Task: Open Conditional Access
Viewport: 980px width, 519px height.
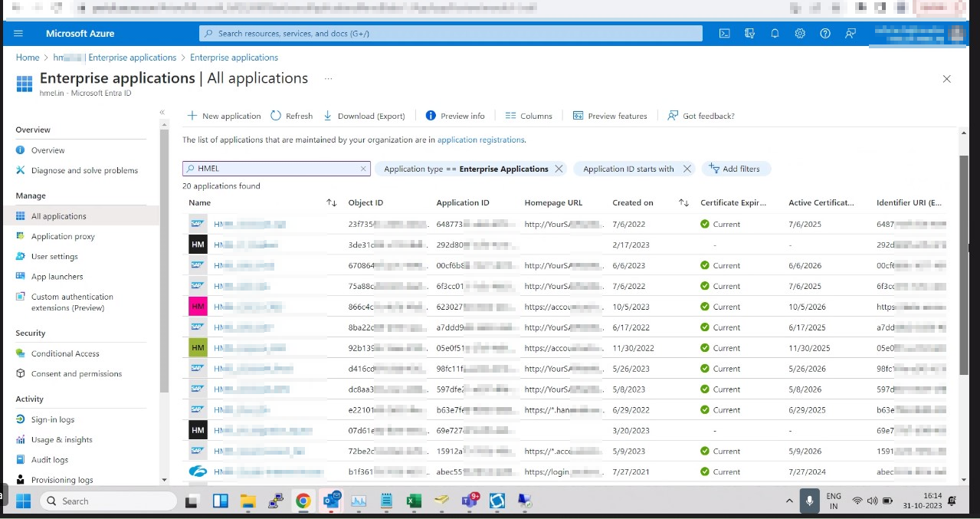Action: [x=65, y=353]
